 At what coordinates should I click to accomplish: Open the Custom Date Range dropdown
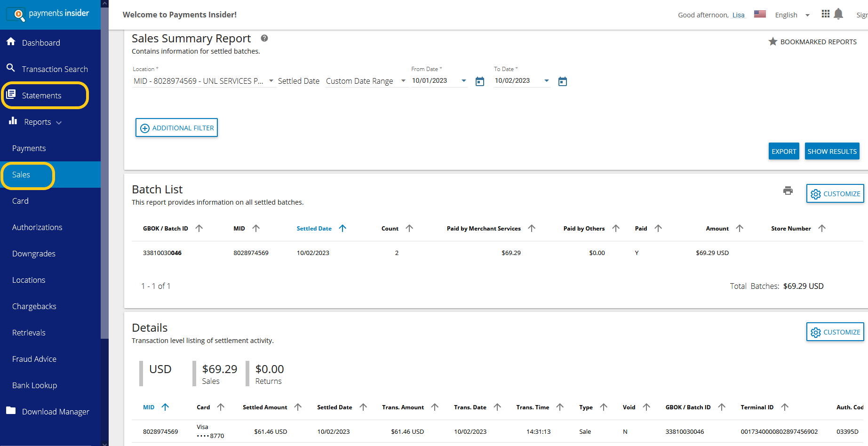[366, 81]
